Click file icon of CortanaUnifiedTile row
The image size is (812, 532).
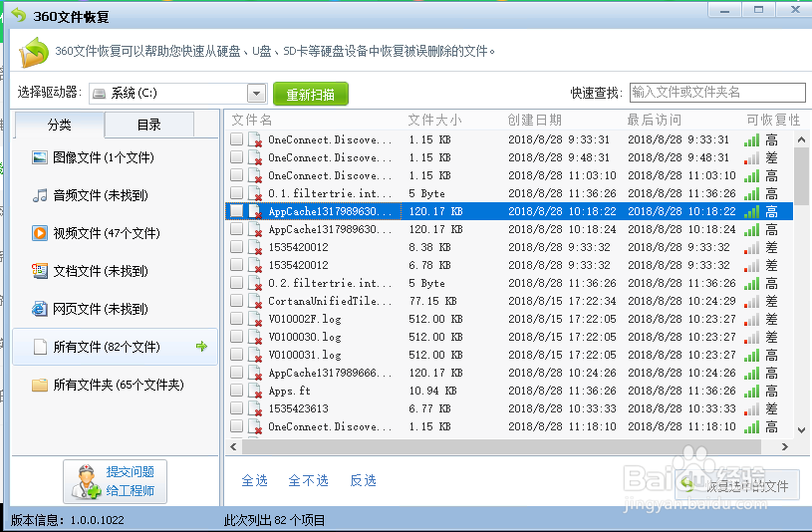(255, 302)
